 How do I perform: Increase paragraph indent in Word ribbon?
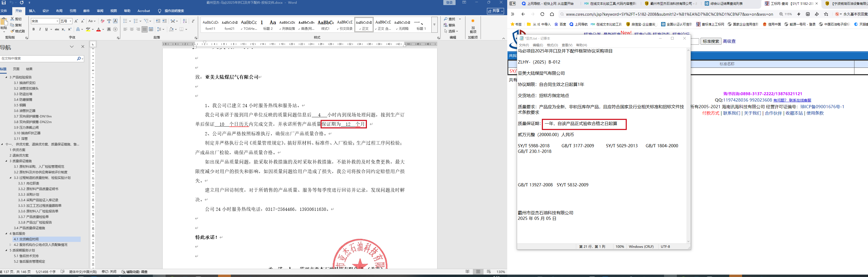pyautogui.click(x=165, y=21)
